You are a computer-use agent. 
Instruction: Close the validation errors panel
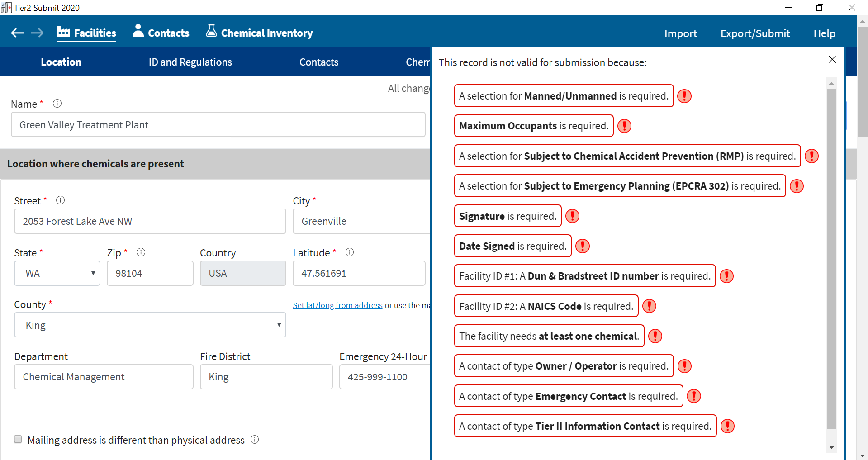[832, 59]
